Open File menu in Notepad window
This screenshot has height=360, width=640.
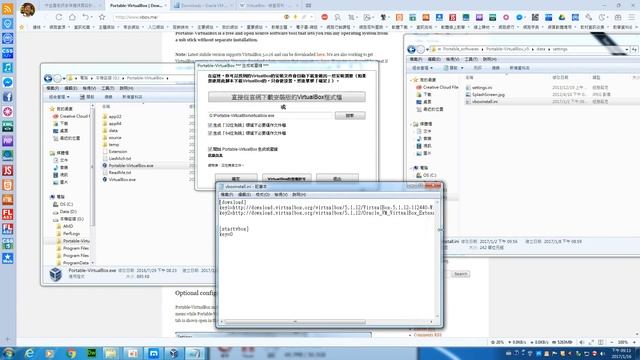(x=227, y=195)
